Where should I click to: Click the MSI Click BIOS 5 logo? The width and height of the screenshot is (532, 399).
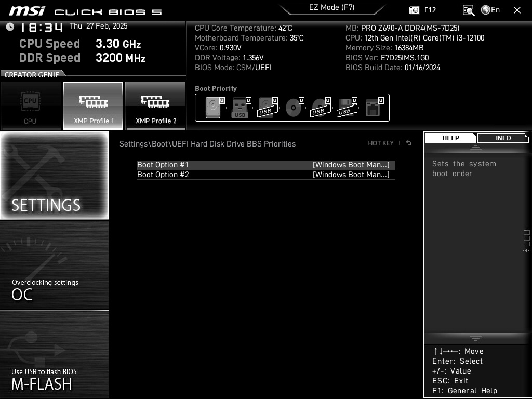click(x=86, y=11)
